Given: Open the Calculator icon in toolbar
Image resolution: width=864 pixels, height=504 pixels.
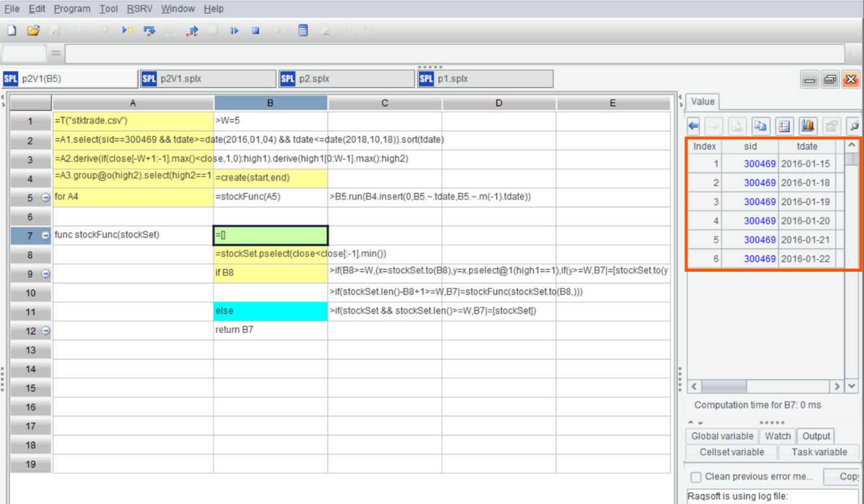Looking at the screenshot, I should coord(303,31).
